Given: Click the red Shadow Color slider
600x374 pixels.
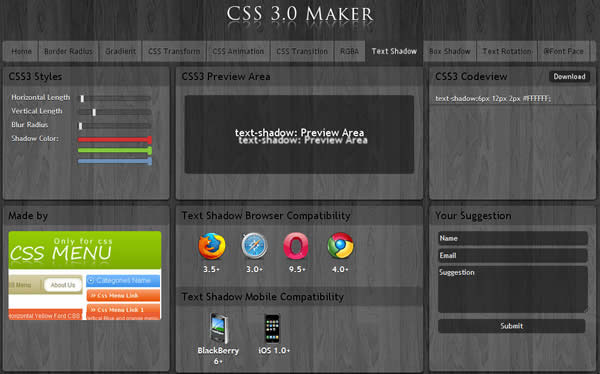Looking at the screenshot, I should [x=115, y=140].
